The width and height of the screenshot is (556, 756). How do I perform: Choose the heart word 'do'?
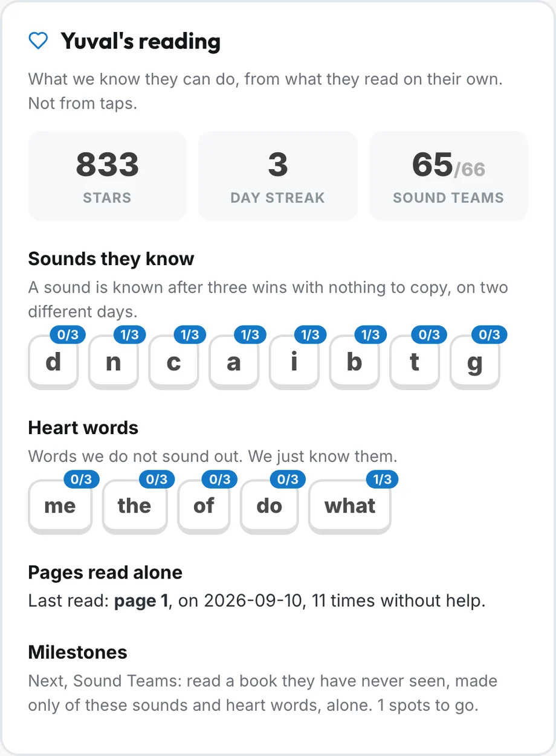(270, 507)
